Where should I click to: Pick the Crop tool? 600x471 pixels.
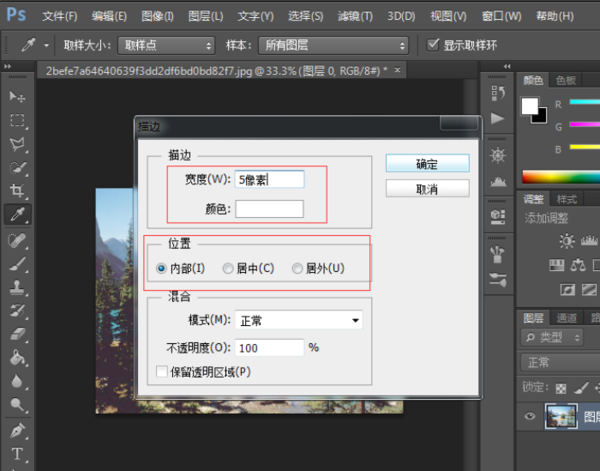[x=17, y=190]
